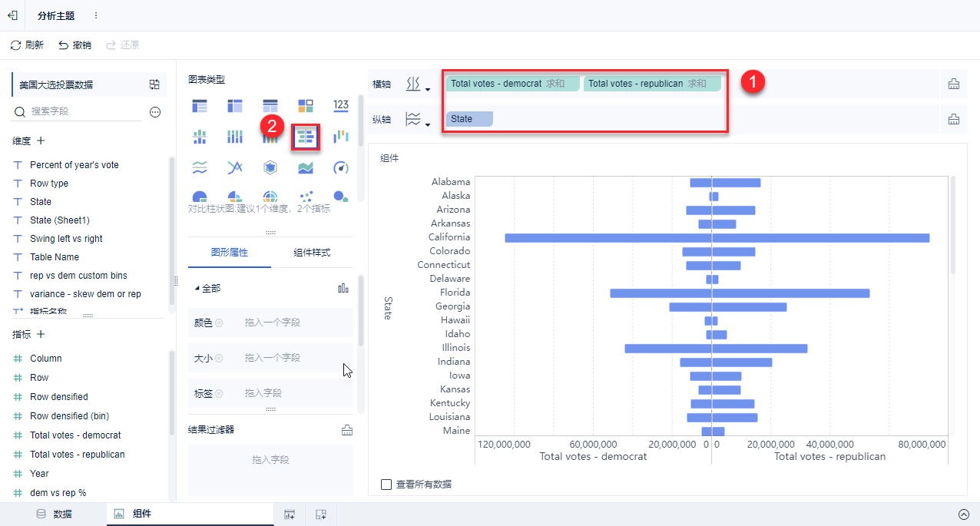Add a new dimension with the 维度 plus
Image resolution: width=980 pixels, height=526 pixels.
(x=41, y=141)
